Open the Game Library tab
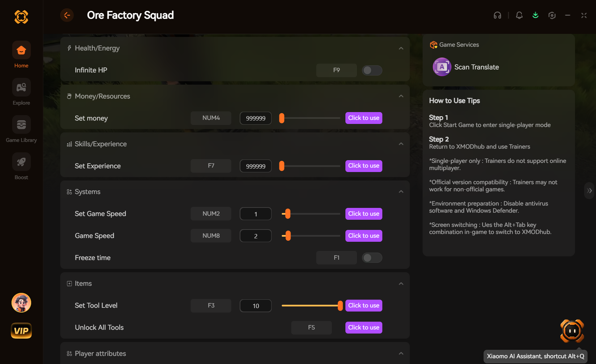Image resolution: width=596 pixels, height=364 pixels. 21,129
